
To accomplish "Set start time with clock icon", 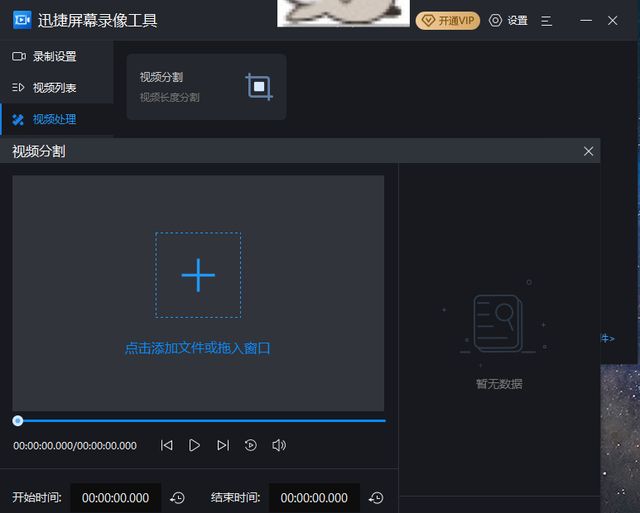I will tap(178, 498).
